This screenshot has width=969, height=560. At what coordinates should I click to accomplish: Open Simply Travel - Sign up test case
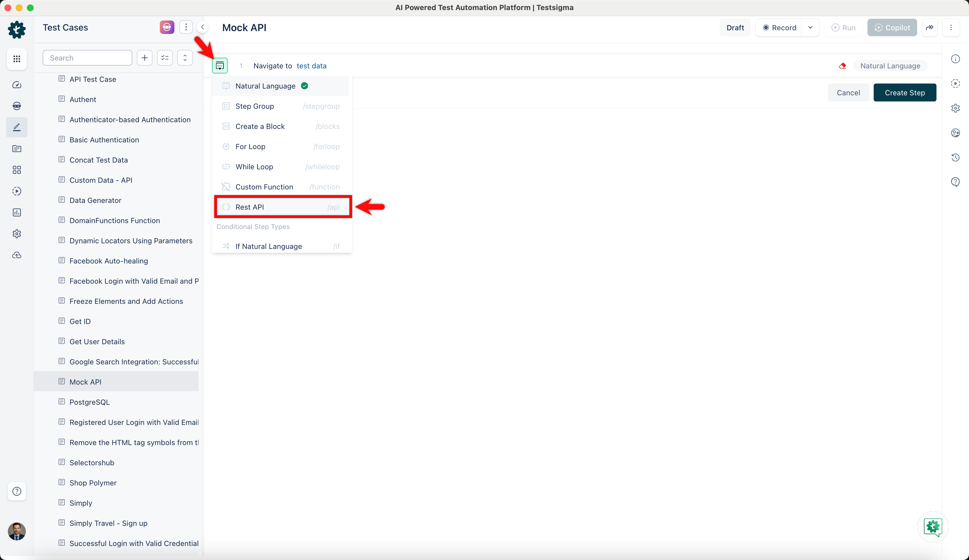[x=109, y=523]
